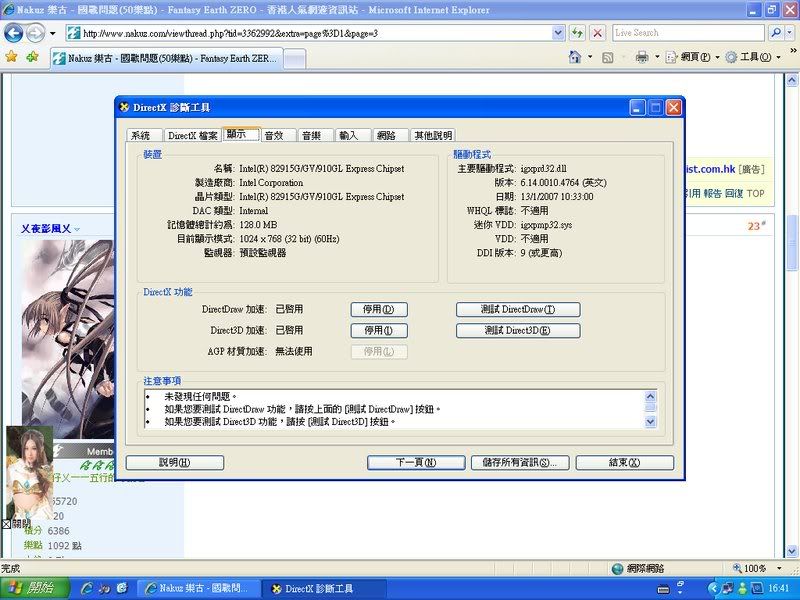Switch to the 音效 sound tab
Image resolution: width=800 pixels, height=600 pixels.
[x=279, y=135]
